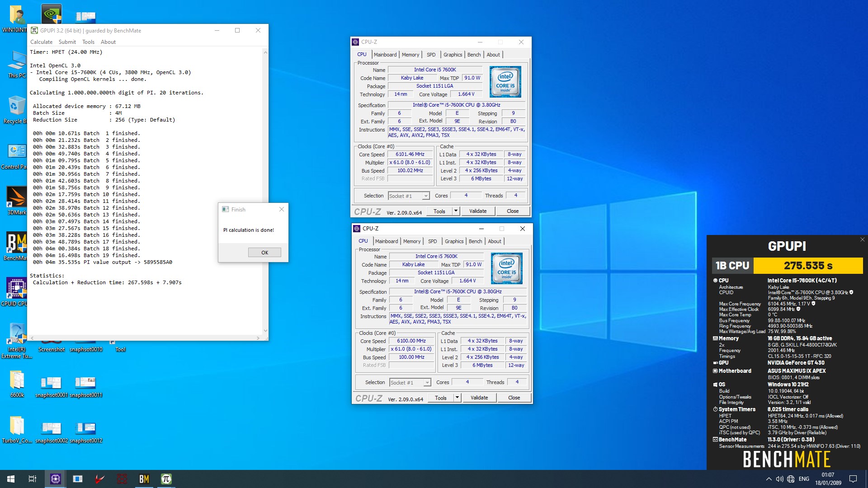The width and height of the screenshot is (868, 488).
Task: Open the WIN10INT folder desktop icon
Action: 16,19
